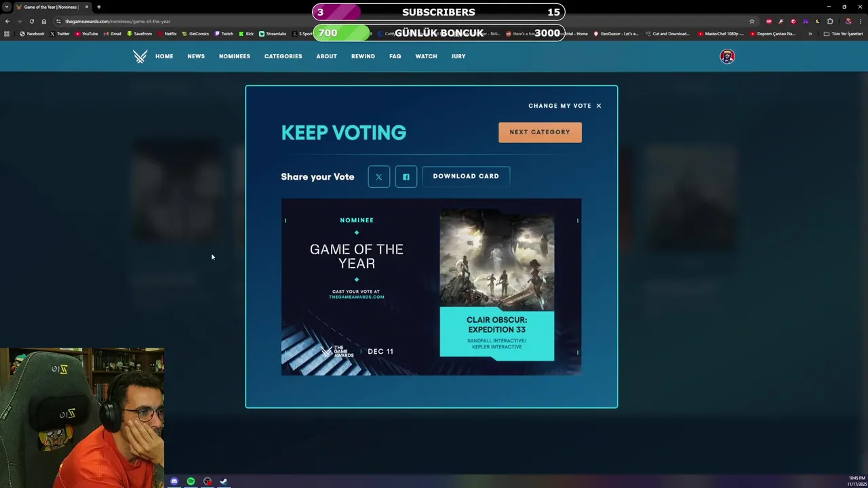Open the SaveFrom bookmark
The image size is (868, 488).
(x=140, y=34)
